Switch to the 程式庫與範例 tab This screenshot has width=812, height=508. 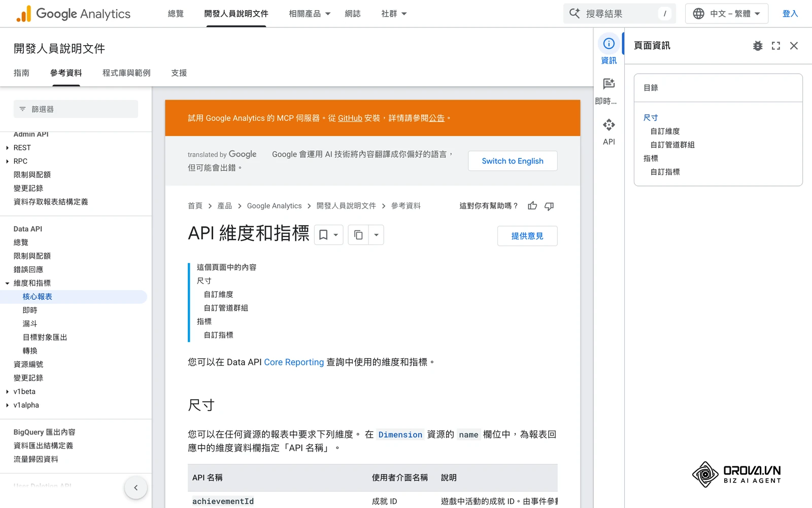point(126,73)
